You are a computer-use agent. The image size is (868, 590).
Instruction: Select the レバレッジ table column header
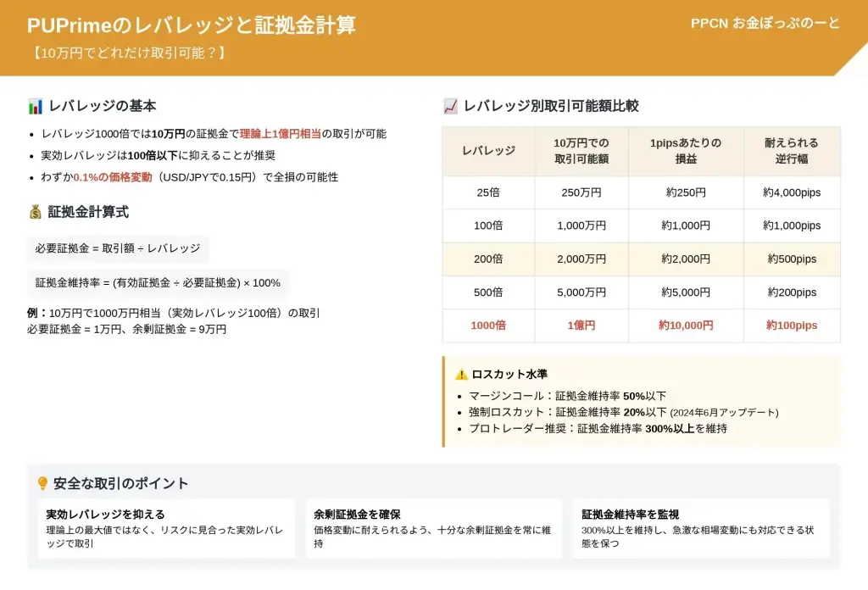point(488,151)
